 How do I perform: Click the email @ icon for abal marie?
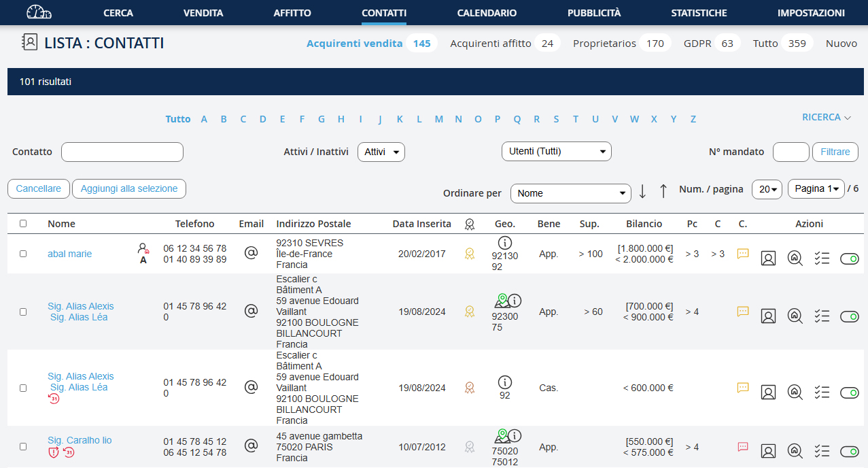click(251, 253)
